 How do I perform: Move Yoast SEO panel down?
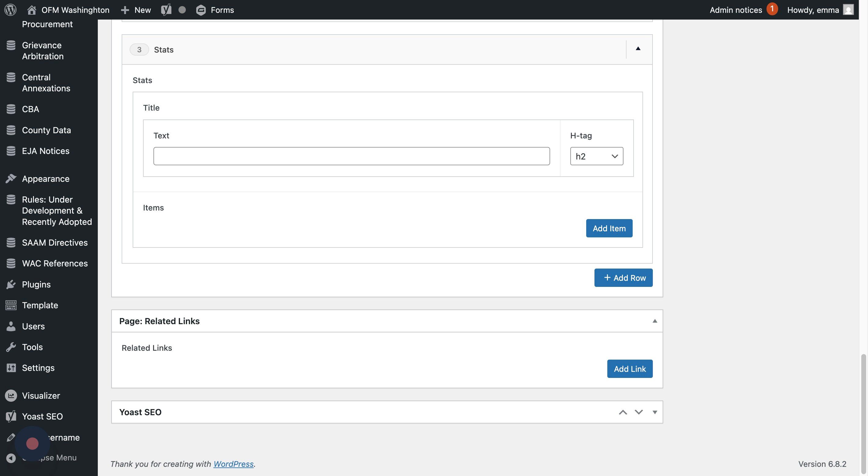[638, 412]
